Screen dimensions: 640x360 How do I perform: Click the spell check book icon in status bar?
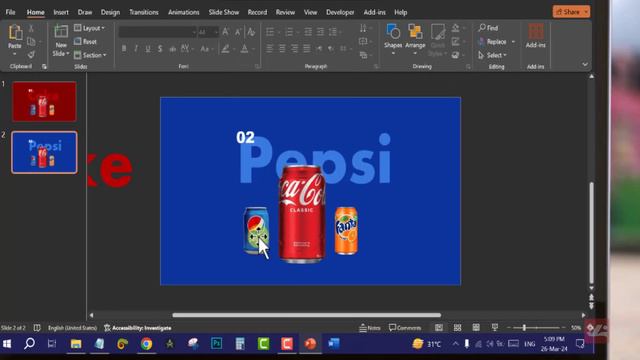pyautogui.click(x=37, y=328)
